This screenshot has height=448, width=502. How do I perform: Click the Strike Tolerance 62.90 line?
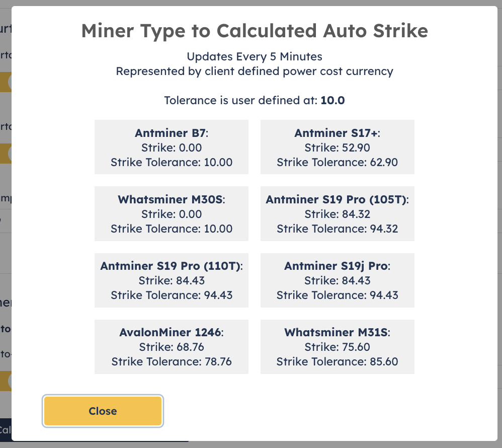[337, 163]
